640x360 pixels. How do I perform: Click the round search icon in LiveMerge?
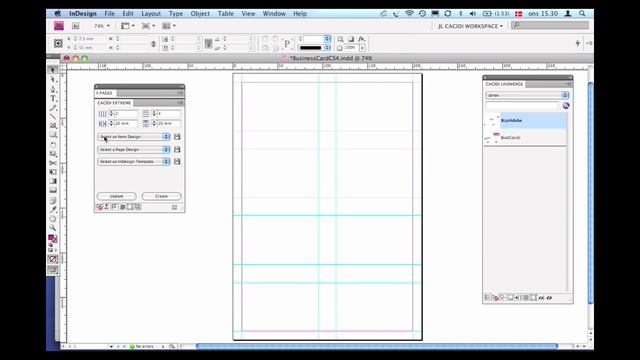coord(566,106)
